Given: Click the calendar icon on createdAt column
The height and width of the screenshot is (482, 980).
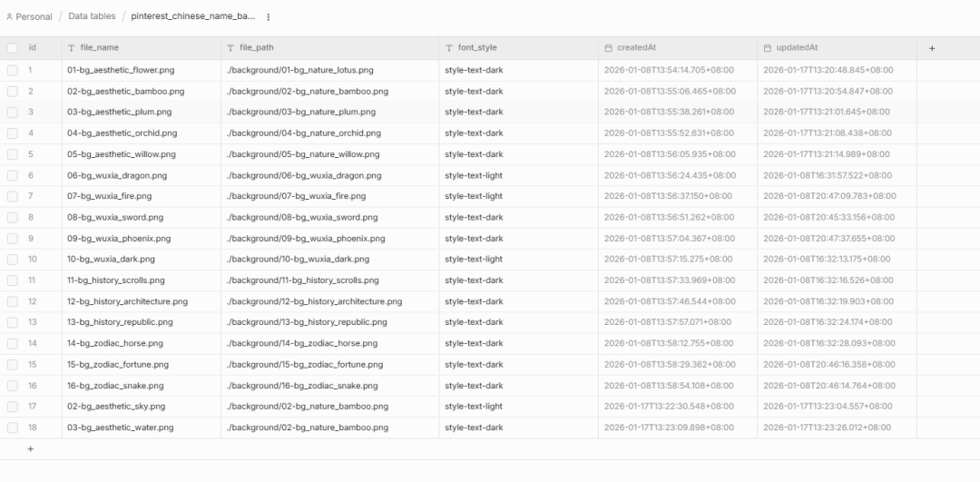Looking at the screenshot, I should [609, 48].
